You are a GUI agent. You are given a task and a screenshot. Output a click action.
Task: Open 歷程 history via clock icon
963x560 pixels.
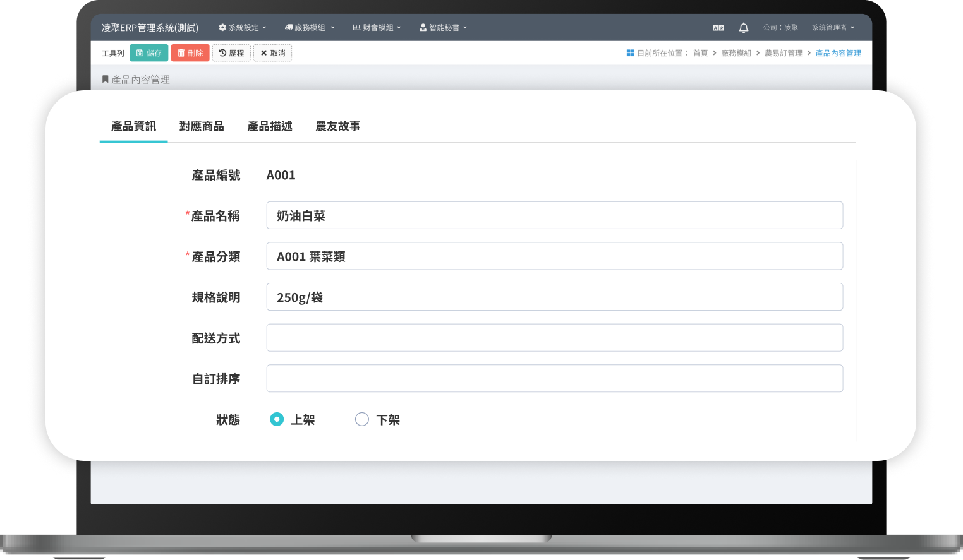pyautogui.click(x=223, y=52)
